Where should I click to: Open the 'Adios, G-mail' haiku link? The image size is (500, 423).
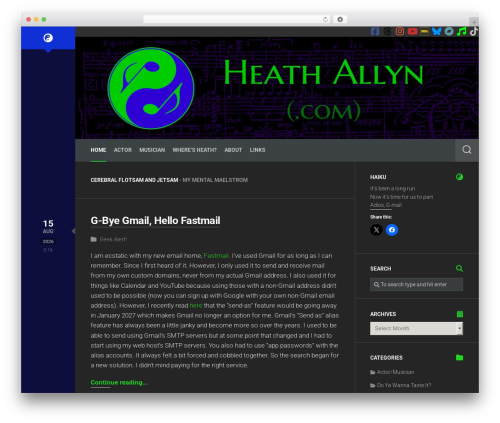click(386, 205)
